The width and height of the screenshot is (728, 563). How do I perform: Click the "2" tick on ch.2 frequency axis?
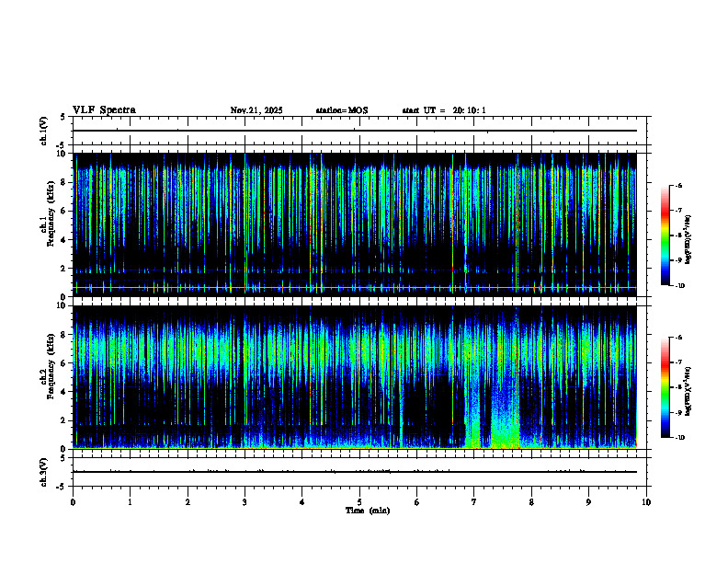click(64, 420)
